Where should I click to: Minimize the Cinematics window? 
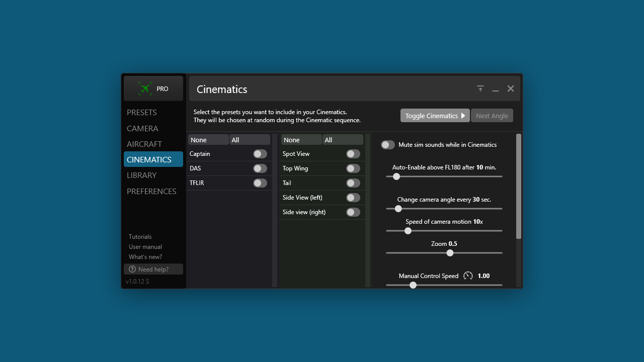(496, 89)
